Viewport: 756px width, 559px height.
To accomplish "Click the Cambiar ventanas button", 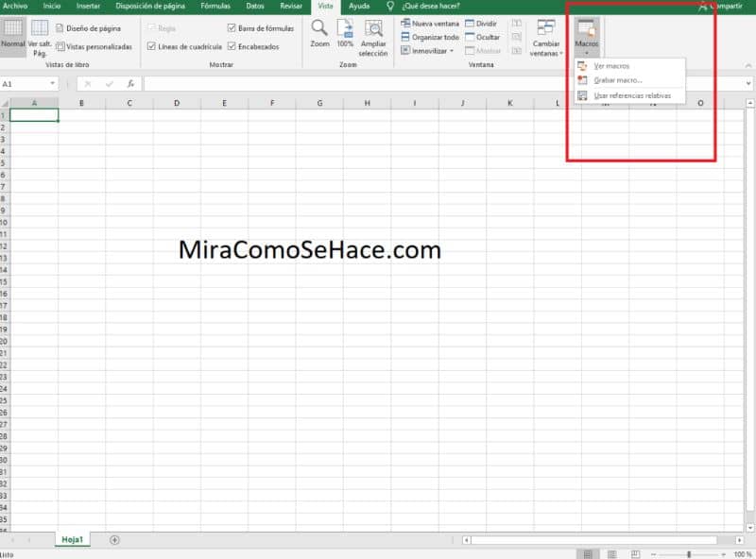I will tap(546, 38).
